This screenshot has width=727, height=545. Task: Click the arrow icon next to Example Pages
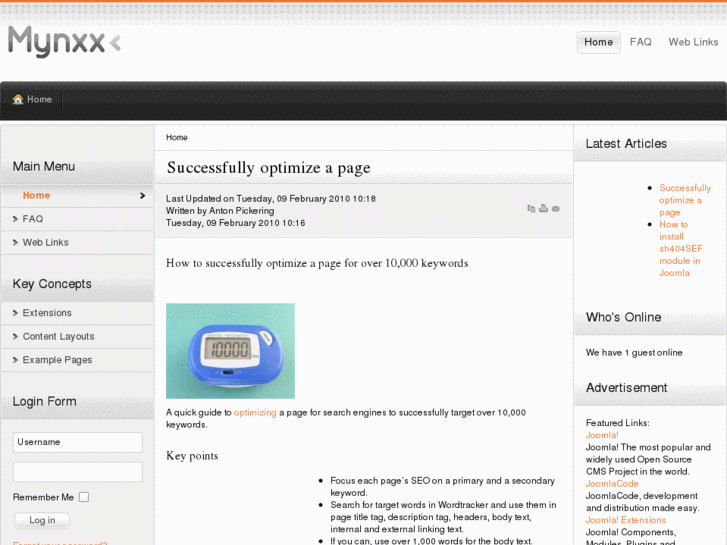click(x=15, y=360)
